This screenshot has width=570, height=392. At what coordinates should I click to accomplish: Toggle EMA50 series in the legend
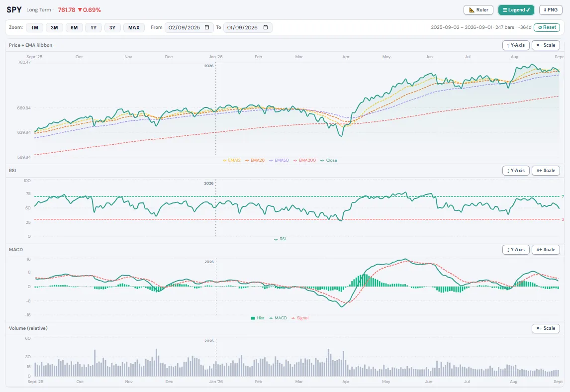[279, 160]
